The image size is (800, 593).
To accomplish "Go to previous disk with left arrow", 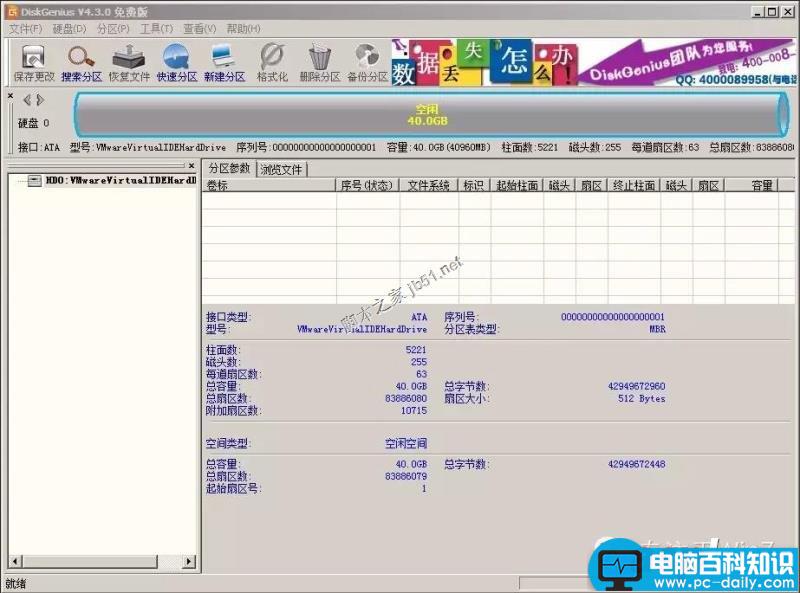I will coord(27,100).
